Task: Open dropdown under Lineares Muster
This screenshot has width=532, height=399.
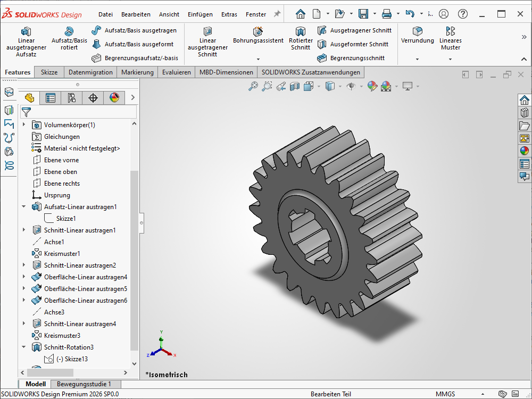Action: [451, 59]
